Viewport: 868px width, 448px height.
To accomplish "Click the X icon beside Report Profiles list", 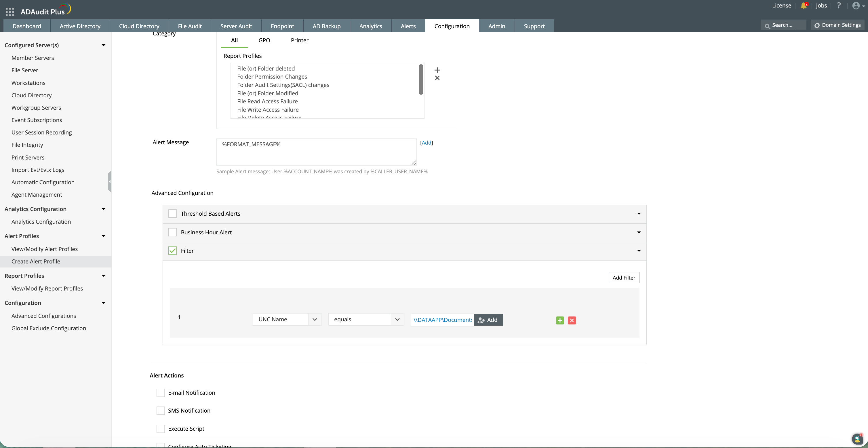I will coord(437,78).
